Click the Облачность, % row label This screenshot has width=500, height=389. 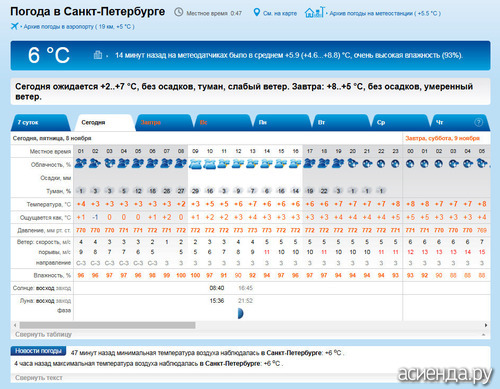[x=51, y=165]
